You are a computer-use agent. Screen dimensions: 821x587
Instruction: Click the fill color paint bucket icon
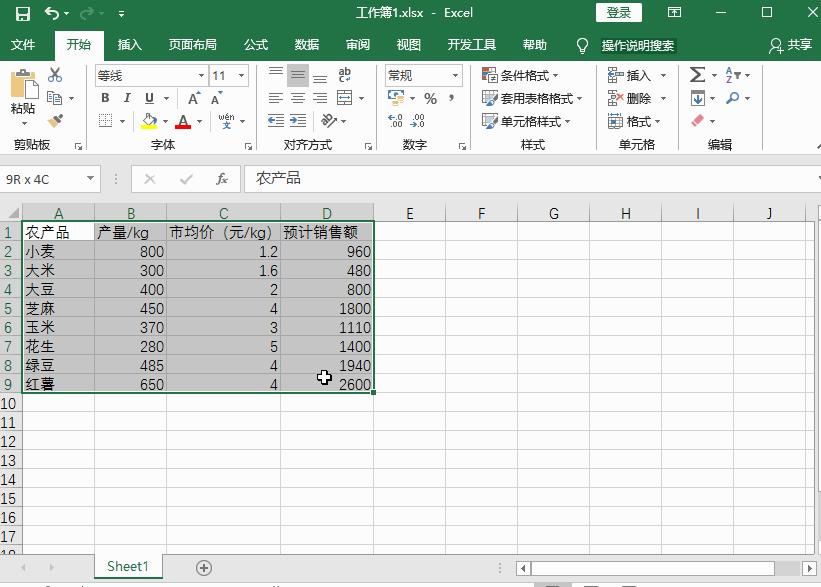point(148,120)
